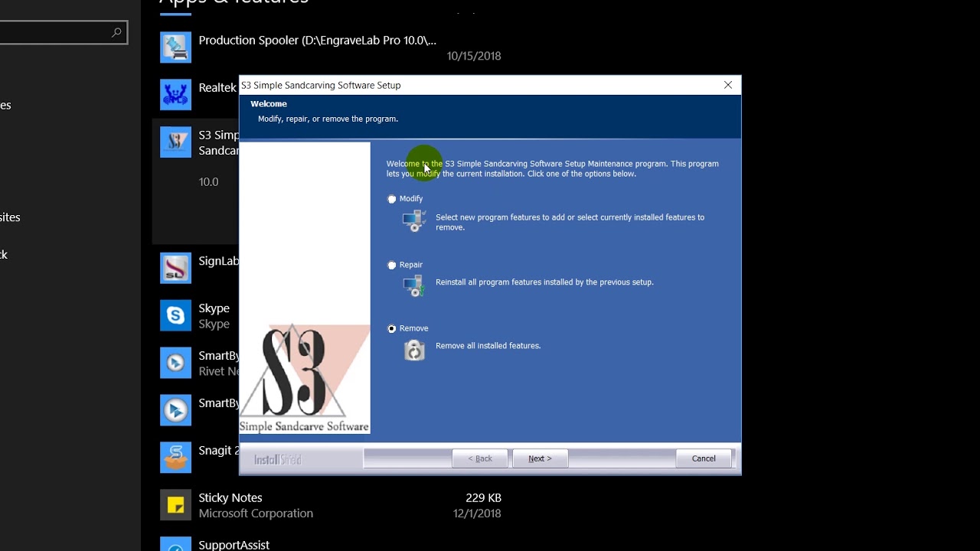Cancel the S3 setup wizard
Viewport: 980px width, 551px height.
pyautogui.click(x=704, y=458)
